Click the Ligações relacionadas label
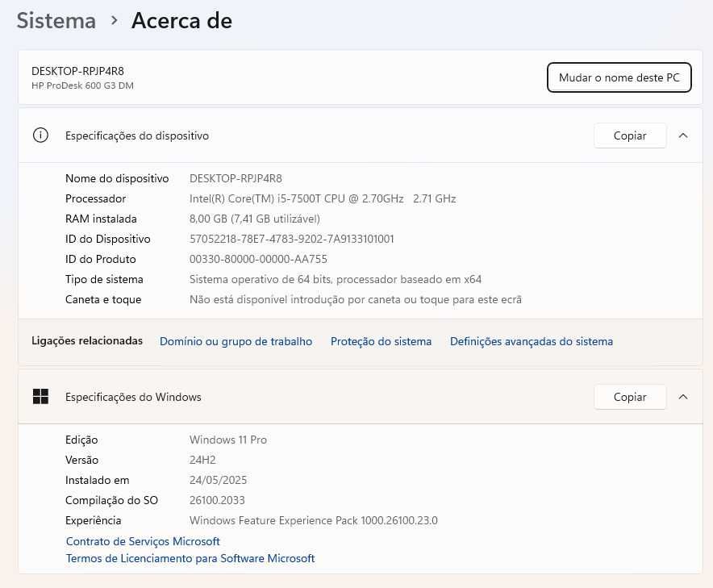 pos(87,340)
